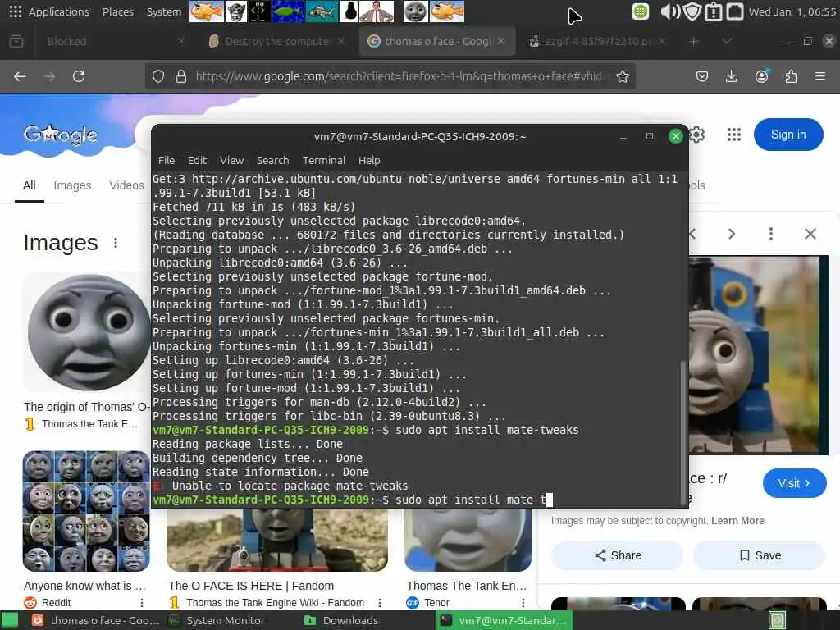Select the Images search tab

point(72,185)
